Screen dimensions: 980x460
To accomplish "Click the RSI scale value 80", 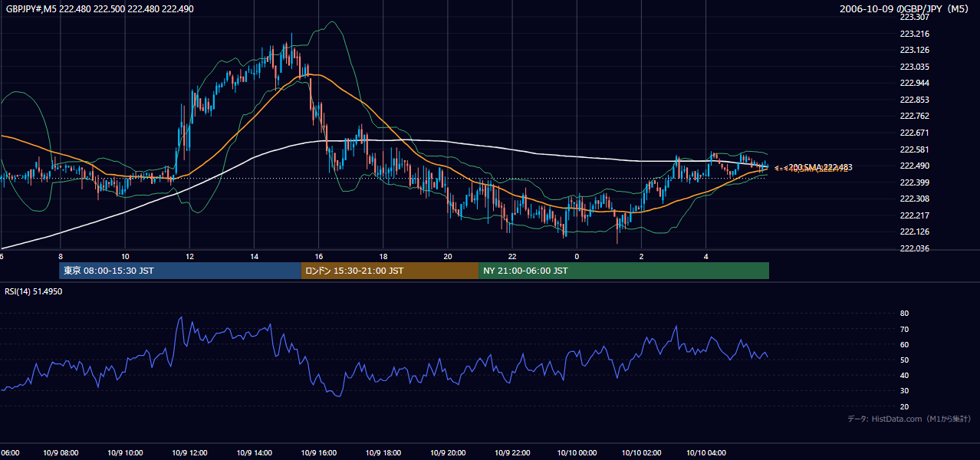I will (x=904, y=314).
